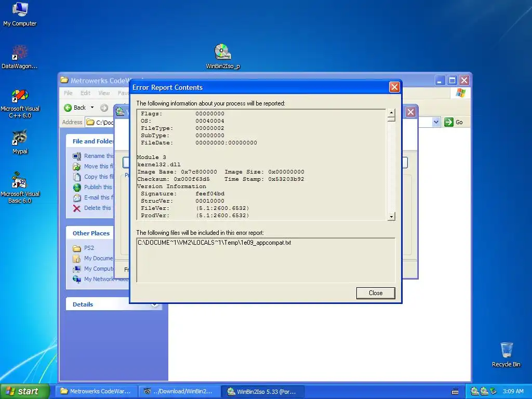
Task: Switch to Metrowerks CodeWarrior taskbar item
Action: click(97, 392)
